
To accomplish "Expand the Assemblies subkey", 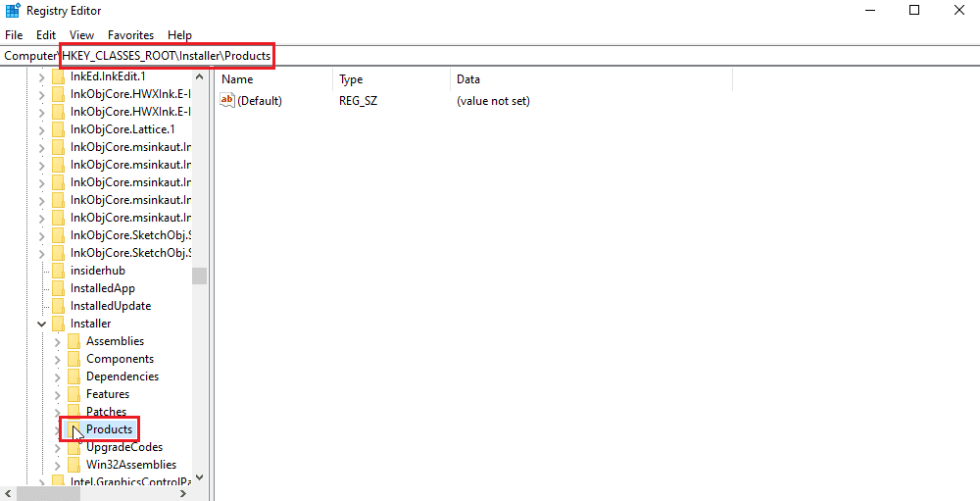I will pos(58,341).
